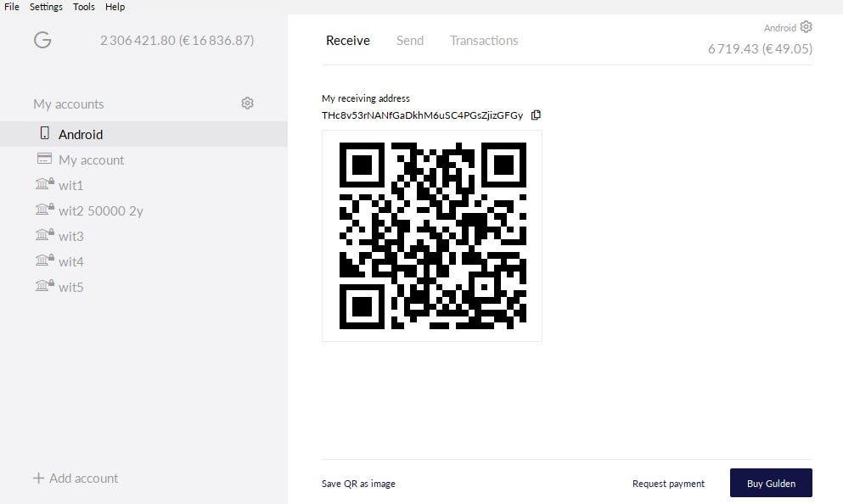
Task: Click Save QR as image
Action: tap(358, 484)
